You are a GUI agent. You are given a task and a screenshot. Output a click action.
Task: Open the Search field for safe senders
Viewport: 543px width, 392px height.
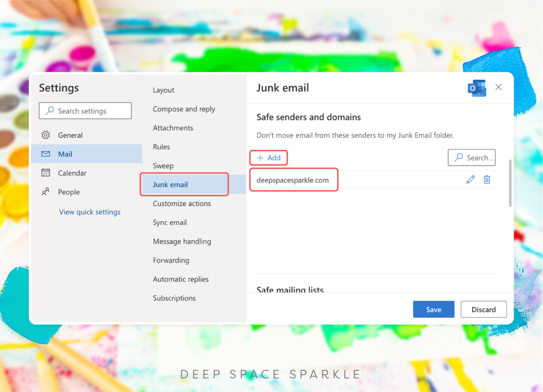(x=472, y=158)
